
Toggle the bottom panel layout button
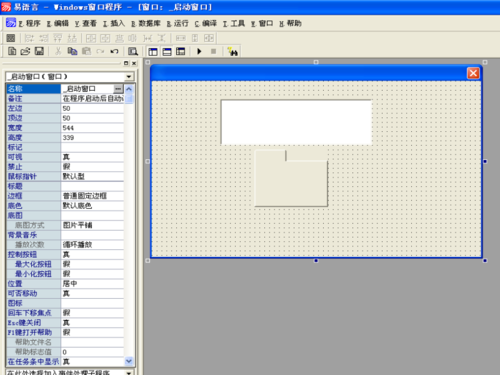(167, 51)
